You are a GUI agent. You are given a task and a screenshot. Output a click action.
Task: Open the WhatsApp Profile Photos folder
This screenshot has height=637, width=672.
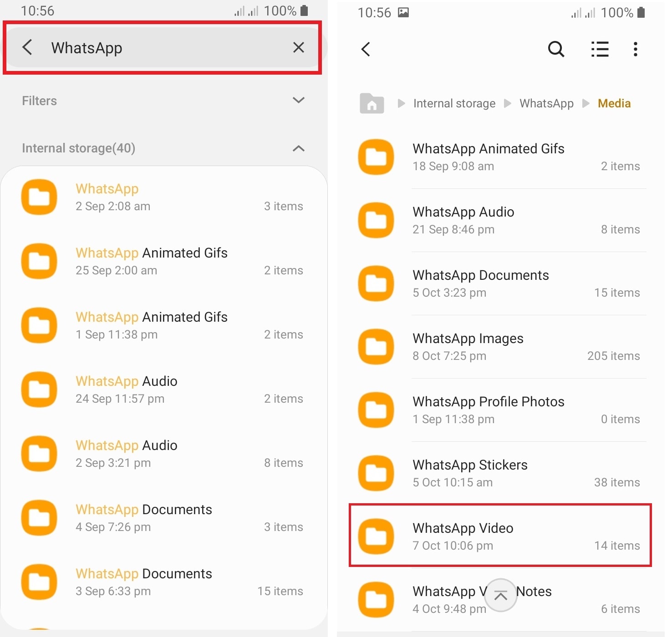click(x=500, y=410)
